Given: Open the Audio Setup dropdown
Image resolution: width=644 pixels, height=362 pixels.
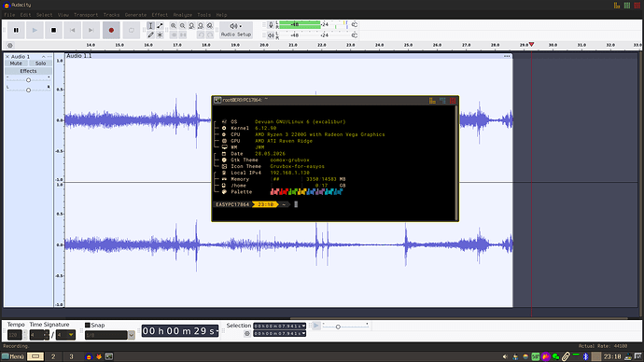Looking at the screenshot, I should [x=236, y=31].
